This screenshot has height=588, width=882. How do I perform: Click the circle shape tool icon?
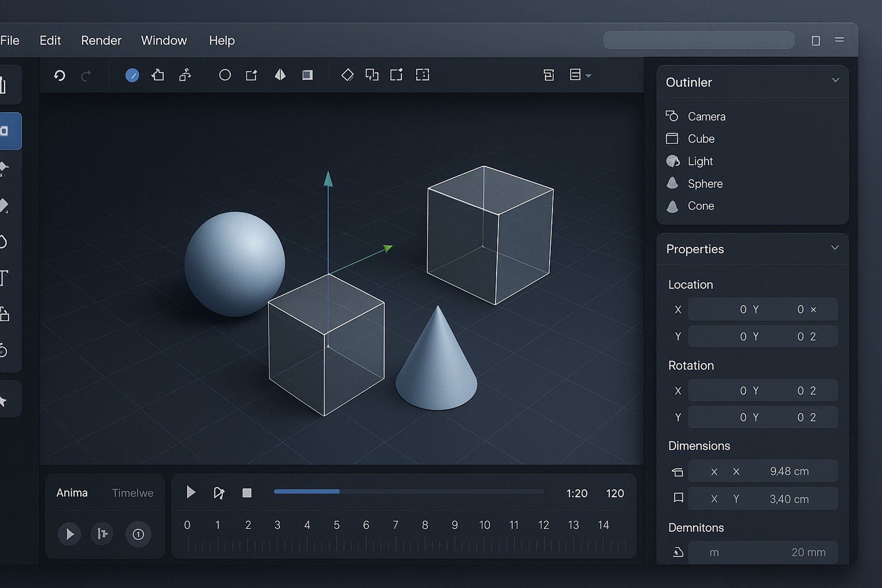click(x=225, y=75)
